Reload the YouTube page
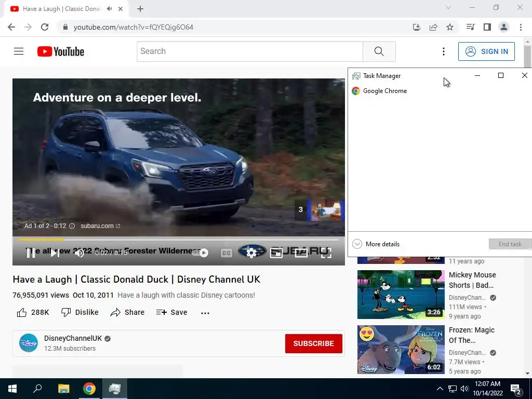Image resolution: width=532 pixels, height=399 pixels. pos(45,27)
